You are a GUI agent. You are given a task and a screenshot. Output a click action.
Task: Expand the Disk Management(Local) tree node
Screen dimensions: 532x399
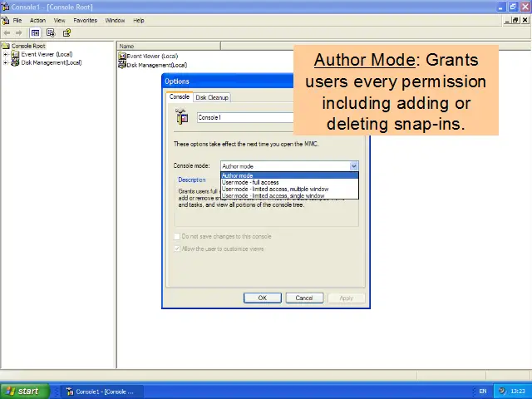pos(6,62)
